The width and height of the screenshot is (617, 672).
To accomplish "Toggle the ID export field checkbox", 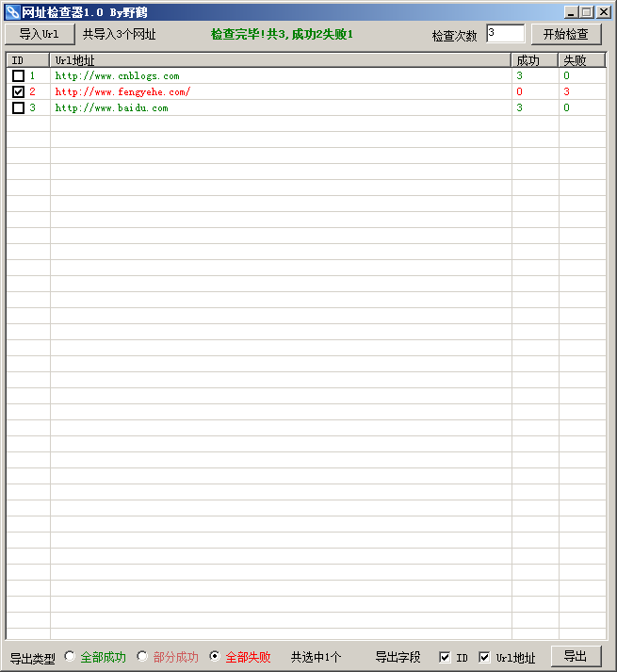I will tap(445, 657).
